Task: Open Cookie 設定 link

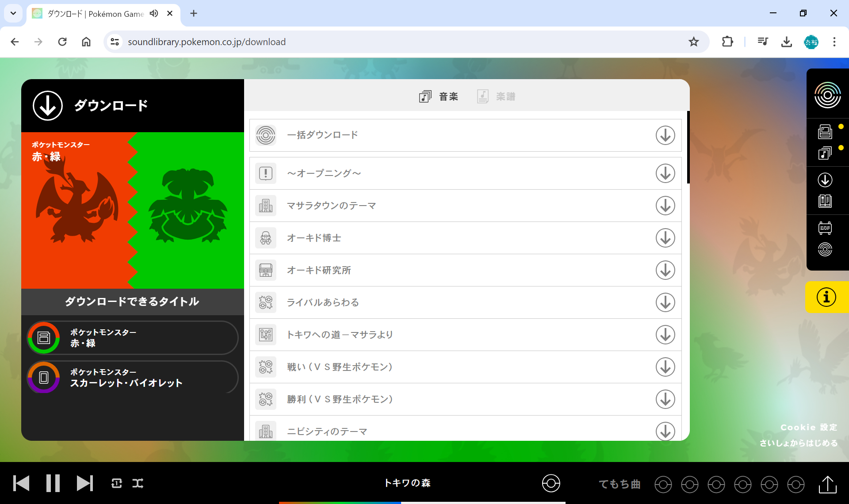Action: (809, 428)
